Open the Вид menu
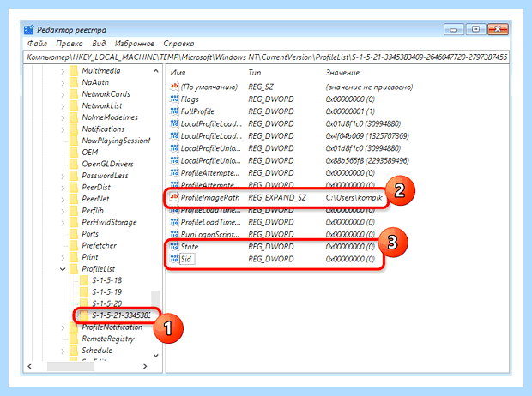Viewport: 532px width, 396px height. [99, 44]
